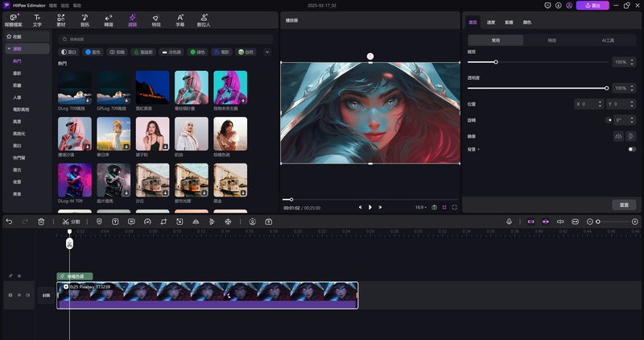Open the 文字 (Text) tool tab
Screen dimensions: 644x340
coord(37,20)
